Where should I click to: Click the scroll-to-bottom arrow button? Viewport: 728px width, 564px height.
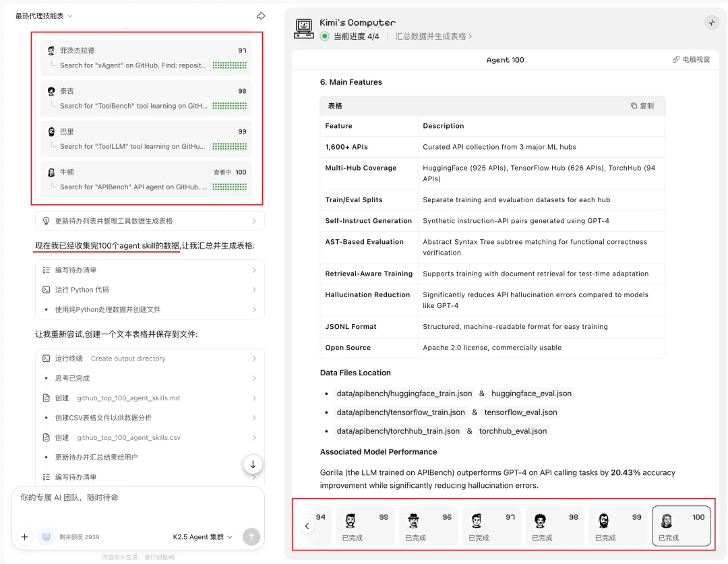[x=253, y=464]
